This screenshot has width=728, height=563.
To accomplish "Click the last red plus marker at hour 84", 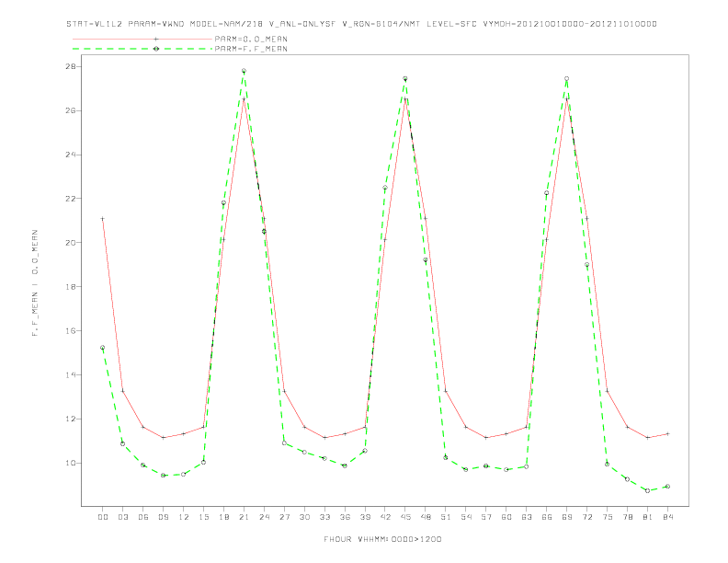I will coord(667,434).
